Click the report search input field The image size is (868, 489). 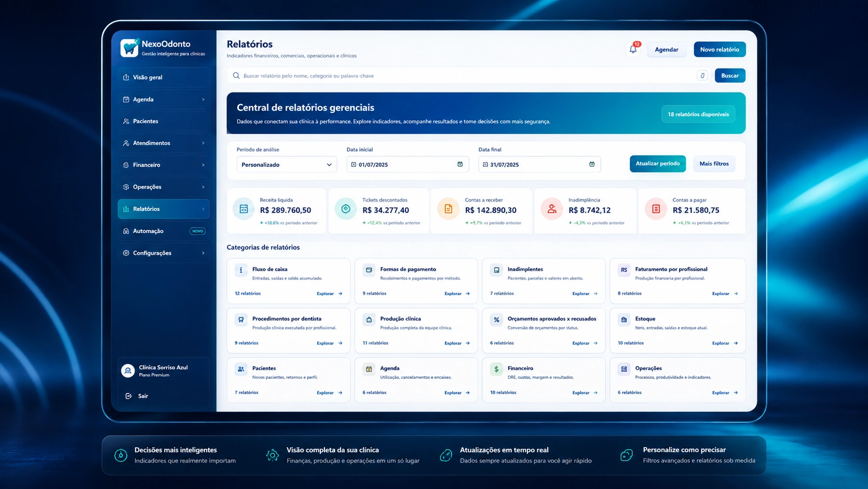point(467,76)
